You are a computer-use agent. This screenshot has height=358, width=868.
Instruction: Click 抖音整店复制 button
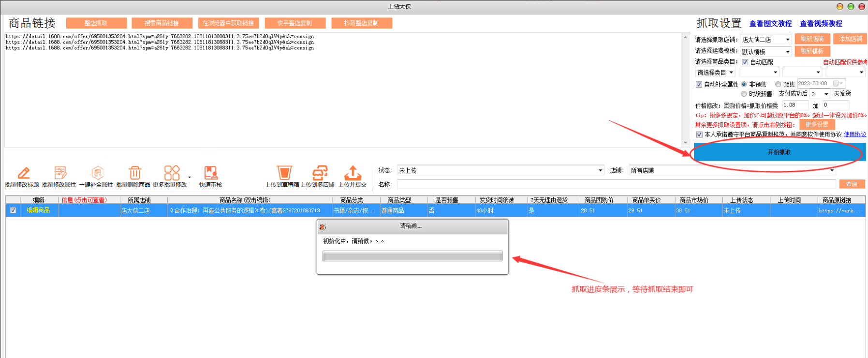(362, 23)
